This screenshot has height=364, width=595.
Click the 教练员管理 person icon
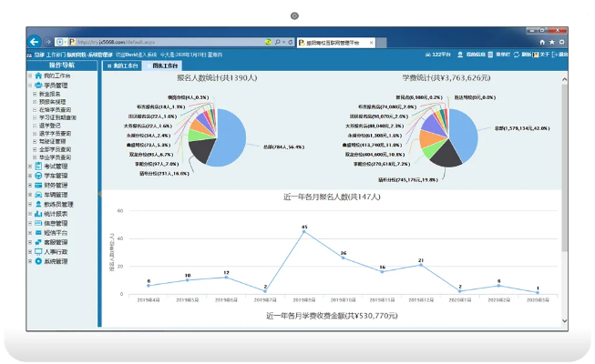coord(38,204)
